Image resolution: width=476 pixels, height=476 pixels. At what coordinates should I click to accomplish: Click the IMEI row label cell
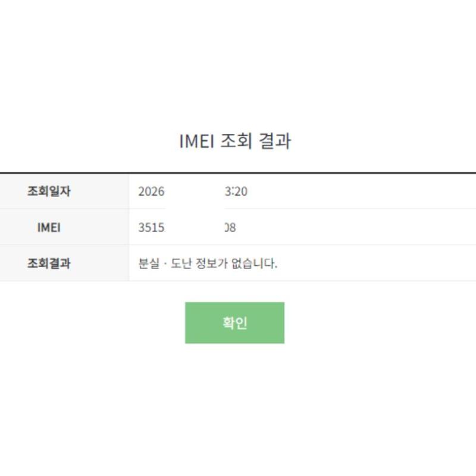click(x=49, y=227)
